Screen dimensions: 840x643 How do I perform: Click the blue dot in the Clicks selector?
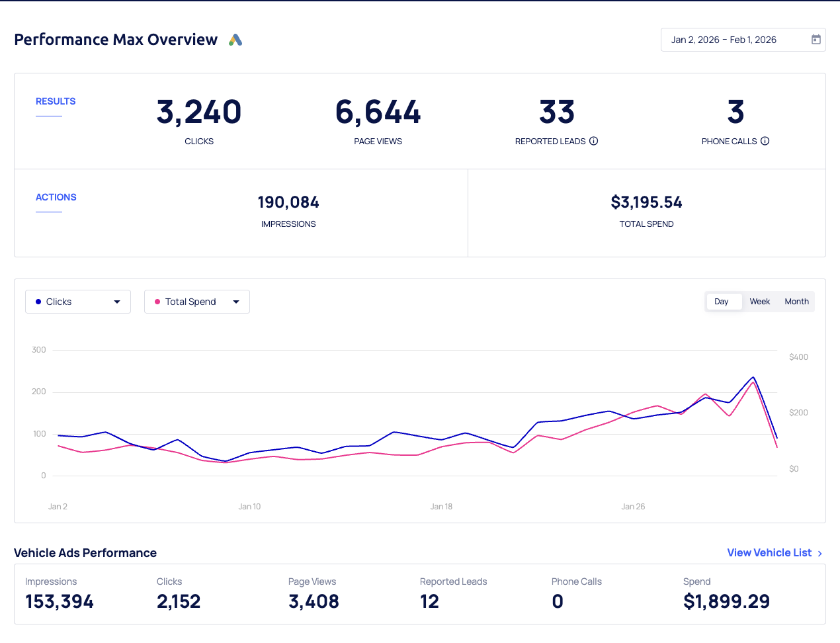[38, 302]
